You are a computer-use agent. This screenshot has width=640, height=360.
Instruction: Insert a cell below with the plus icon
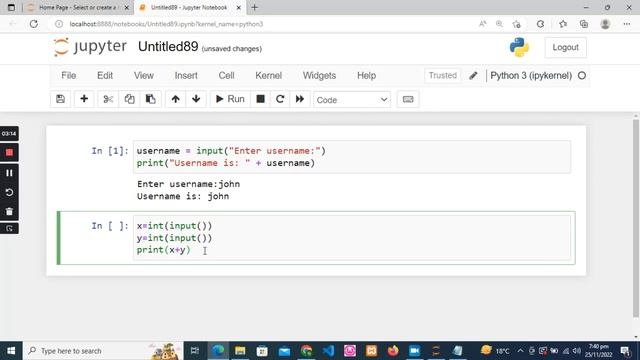[84, 99]
